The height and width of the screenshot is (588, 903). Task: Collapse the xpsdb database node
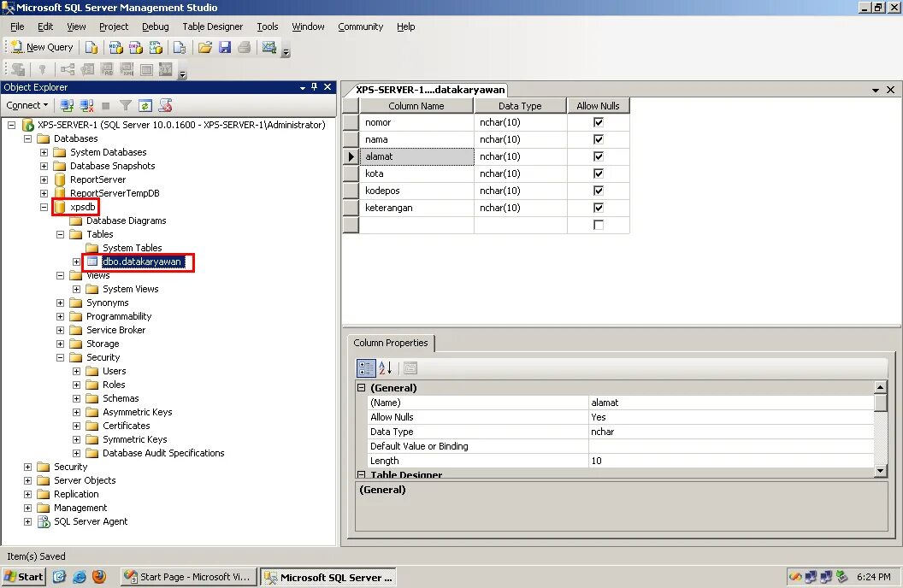(x=44, y=207)
